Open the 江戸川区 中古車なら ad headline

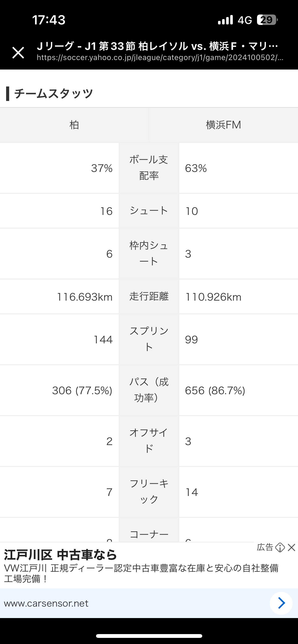pos(61,555)
